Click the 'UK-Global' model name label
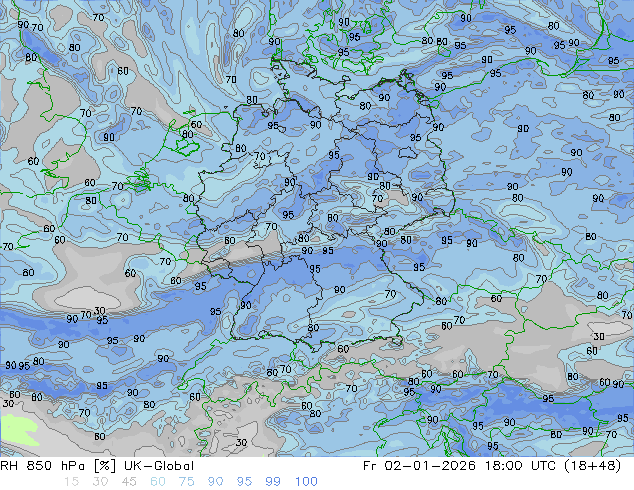 [159, 466]
